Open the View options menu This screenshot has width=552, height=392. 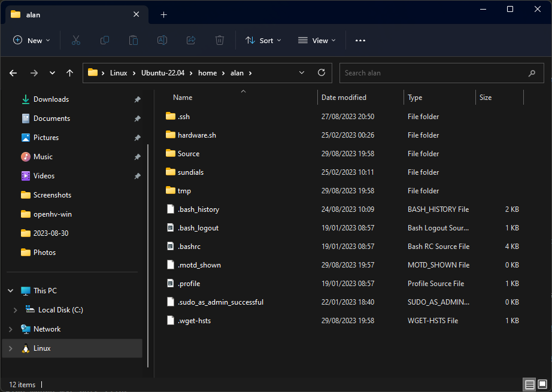(317, 40)
